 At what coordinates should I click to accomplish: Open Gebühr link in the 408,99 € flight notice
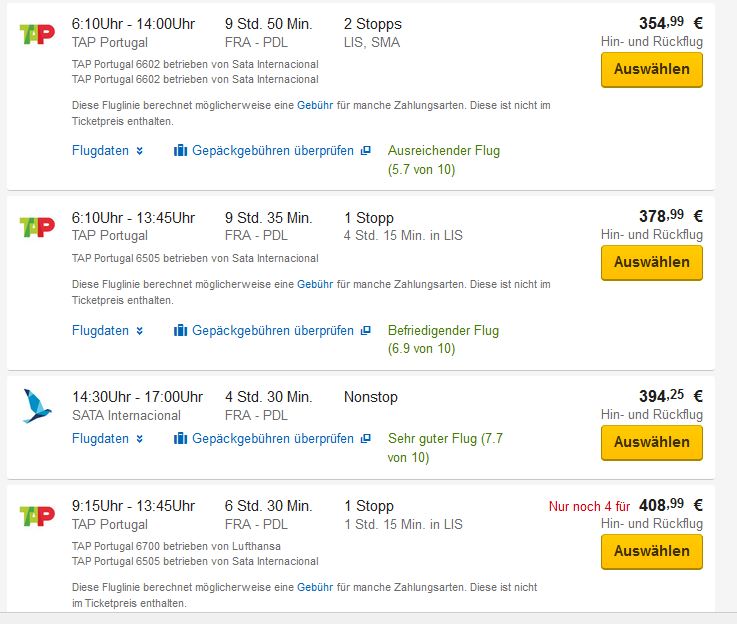tap(314, 588)
